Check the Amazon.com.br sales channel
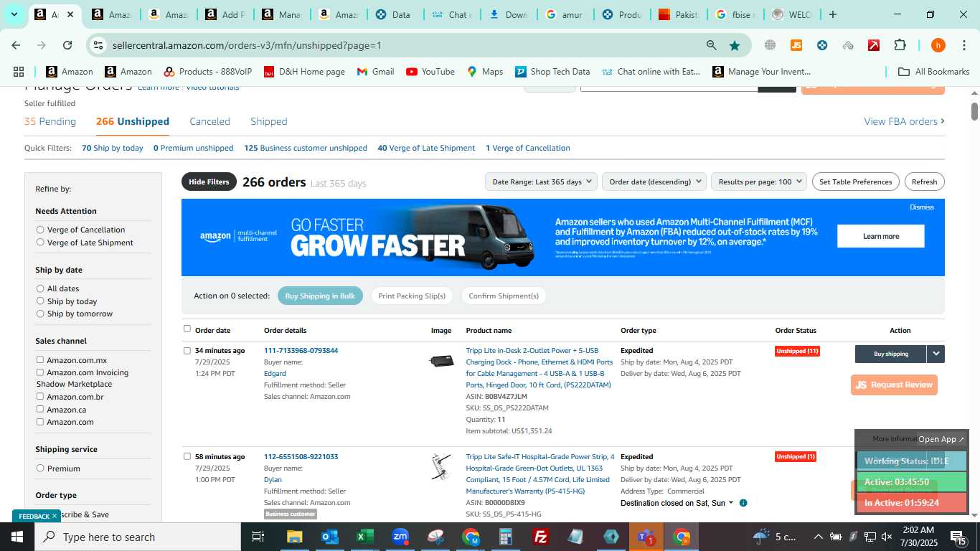The image size is (980, 551). [40, 397]
